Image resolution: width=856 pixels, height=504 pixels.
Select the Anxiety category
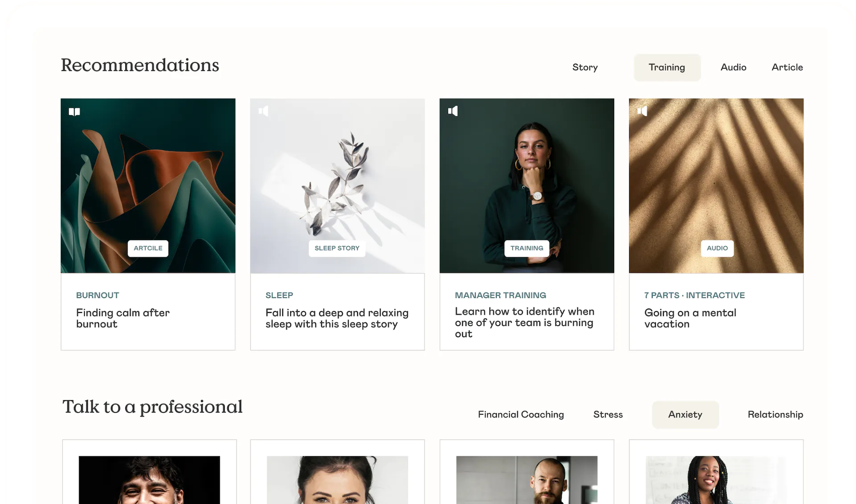[685, 414]
